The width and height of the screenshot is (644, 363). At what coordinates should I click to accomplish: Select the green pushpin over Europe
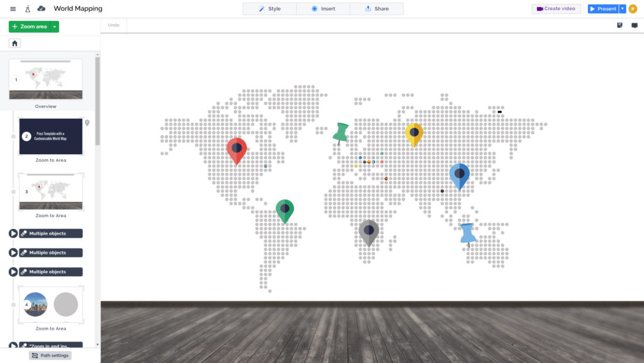coord(341,132)
